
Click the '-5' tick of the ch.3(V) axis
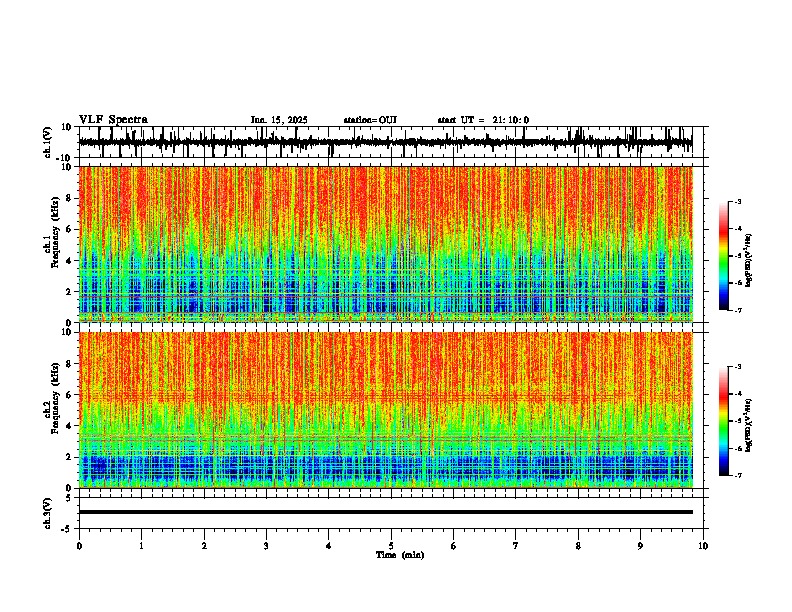pos(67,529)
